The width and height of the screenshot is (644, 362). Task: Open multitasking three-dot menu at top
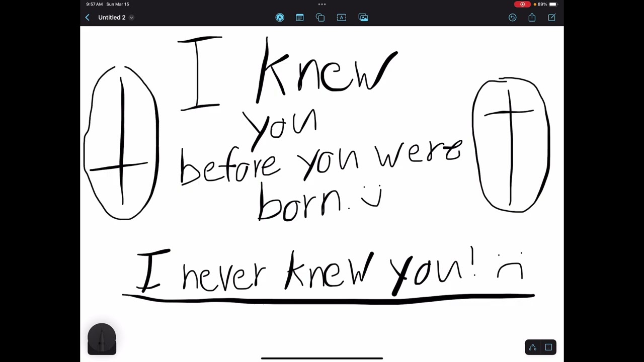[322, 5]
